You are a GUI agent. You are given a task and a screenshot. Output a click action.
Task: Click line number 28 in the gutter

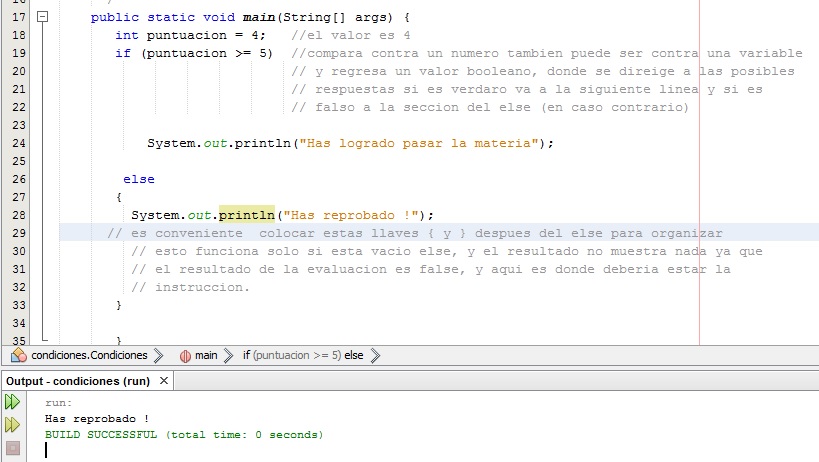tap(17, 214)
